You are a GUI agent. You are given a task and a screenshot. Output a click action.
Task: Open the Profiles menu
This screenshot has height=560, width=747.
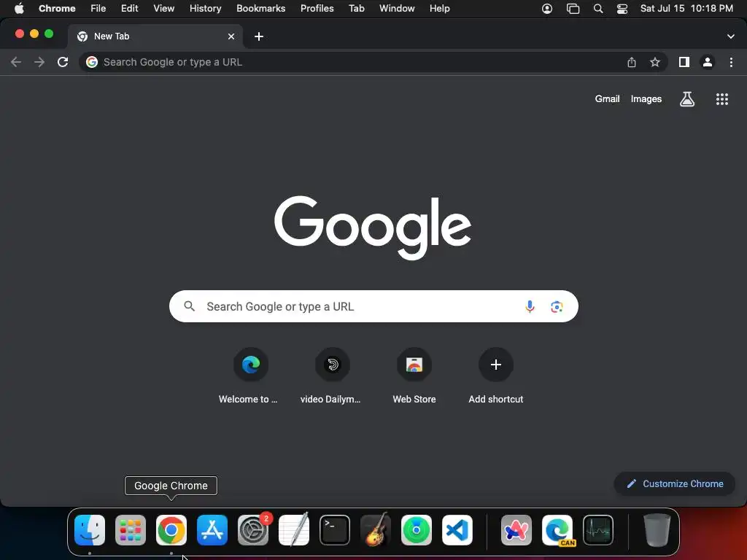pyautogui.click(x=317, y=9)
